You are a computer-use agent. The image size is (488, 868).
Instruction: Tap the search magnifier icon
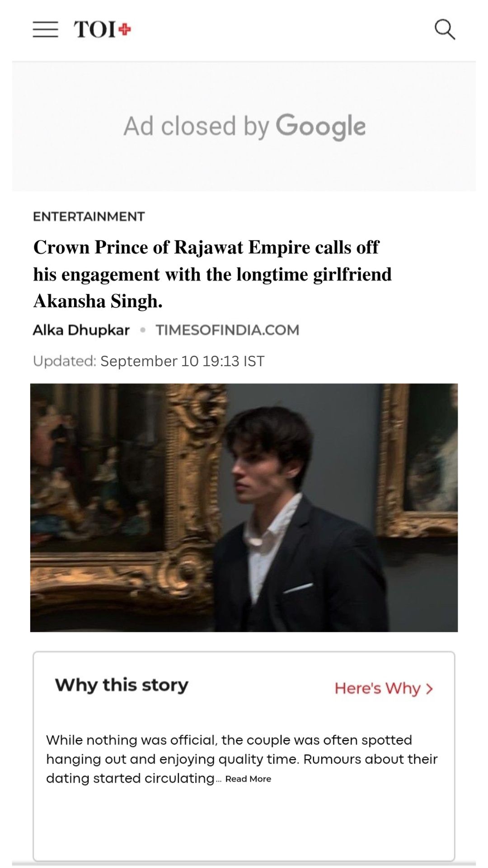pos(445,29)
